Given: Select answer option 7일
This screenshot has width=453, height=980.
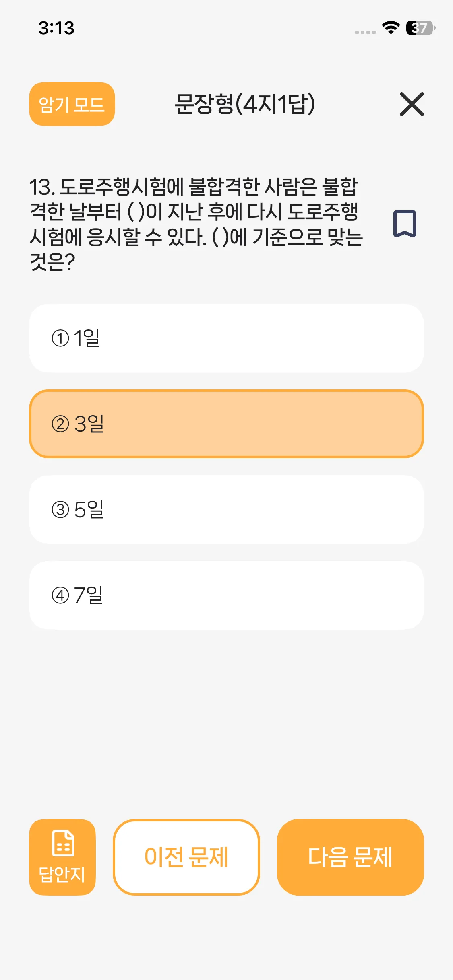Looking at the screenshot, I should pos(226,595).
